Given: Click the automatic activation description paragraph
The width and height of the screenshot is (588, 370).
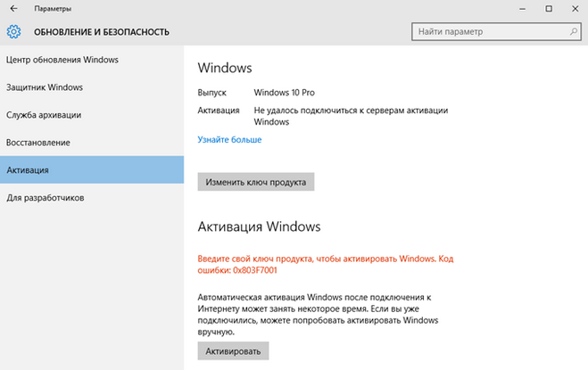Looking at the screenshot, I should [318, 315].
